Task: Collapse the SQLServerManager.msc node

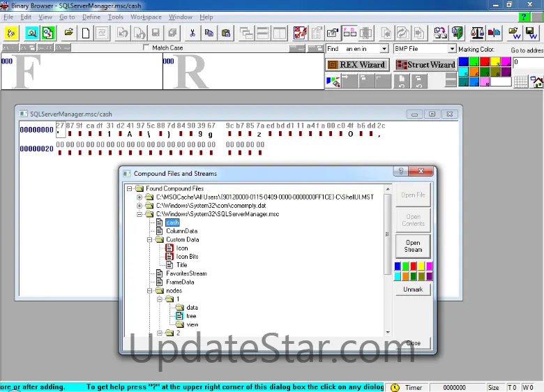Action: click(139, 214)
